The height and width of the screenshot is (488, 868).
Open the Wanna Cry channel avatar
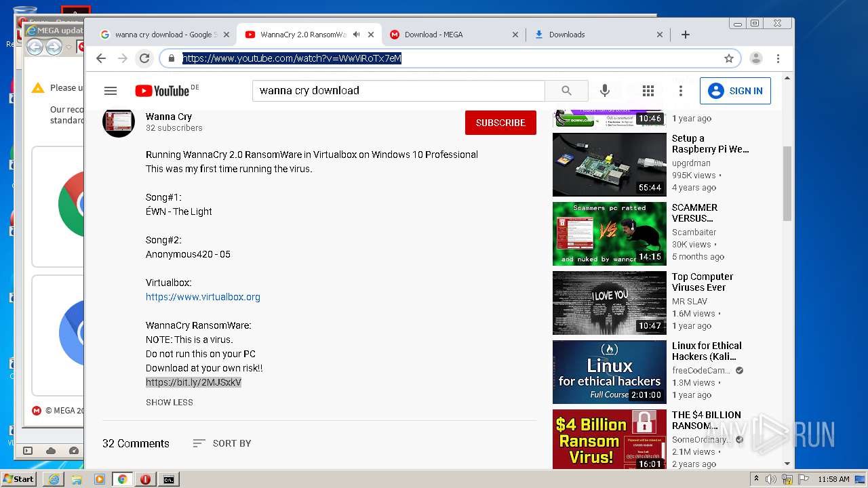click(119, 122)
